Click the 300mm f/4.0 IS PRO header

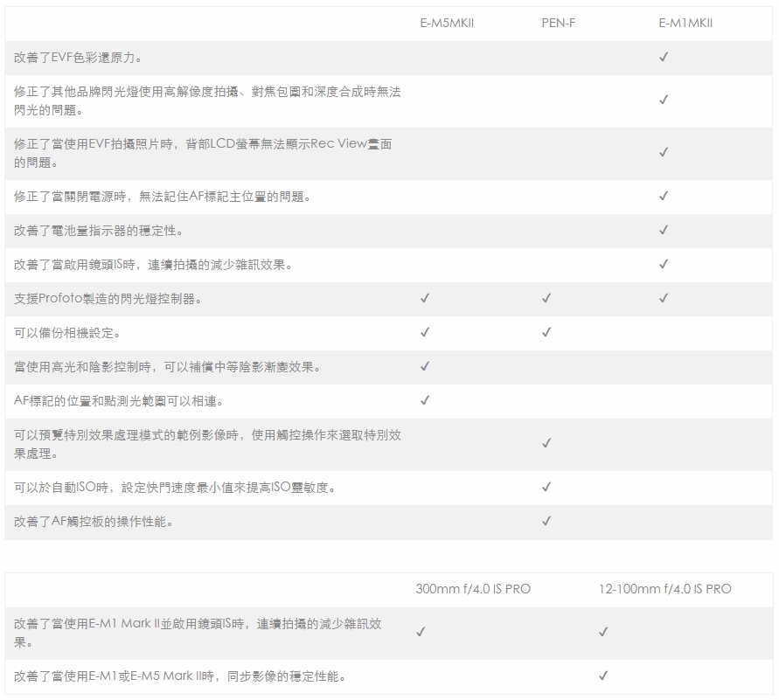(x=473, y=589)
